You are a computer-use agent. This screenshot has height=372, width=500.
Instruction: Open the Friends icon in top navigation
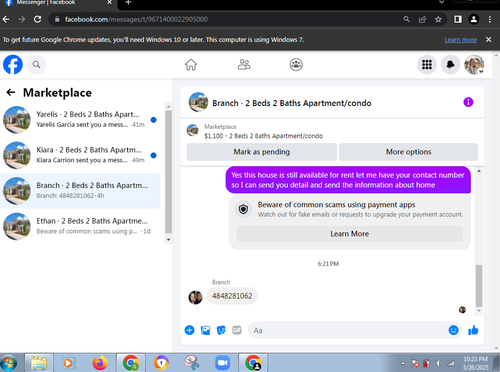(x=244, y=64)
